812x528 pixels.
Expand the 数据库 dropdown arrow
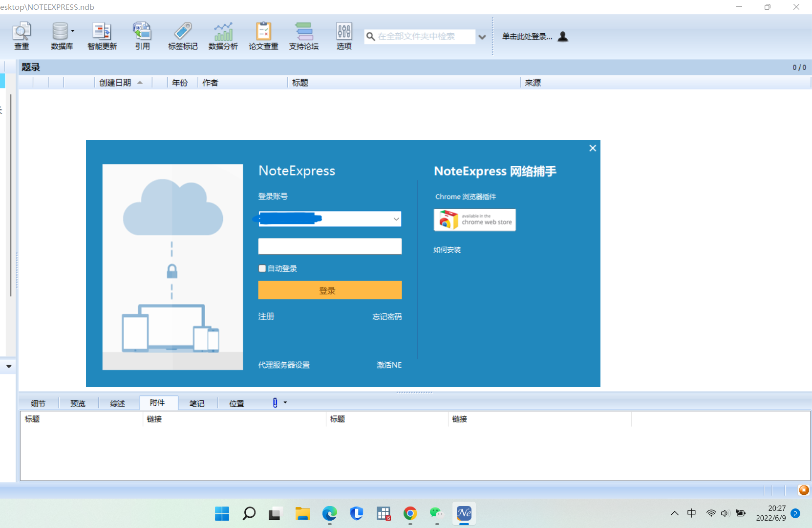pyautogui.click(x=73, y=31)
